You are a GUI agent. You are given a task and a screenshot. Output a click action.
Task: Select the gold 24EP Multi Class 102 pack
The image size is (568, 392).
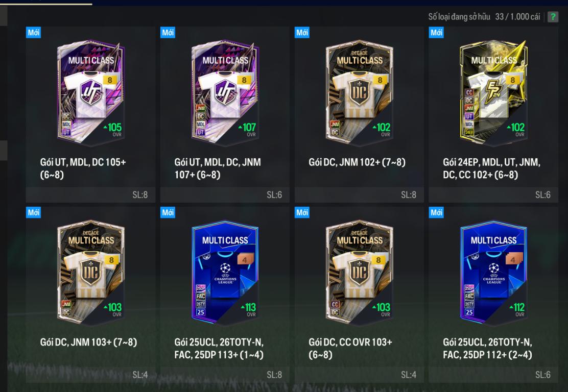pos(493,93)
